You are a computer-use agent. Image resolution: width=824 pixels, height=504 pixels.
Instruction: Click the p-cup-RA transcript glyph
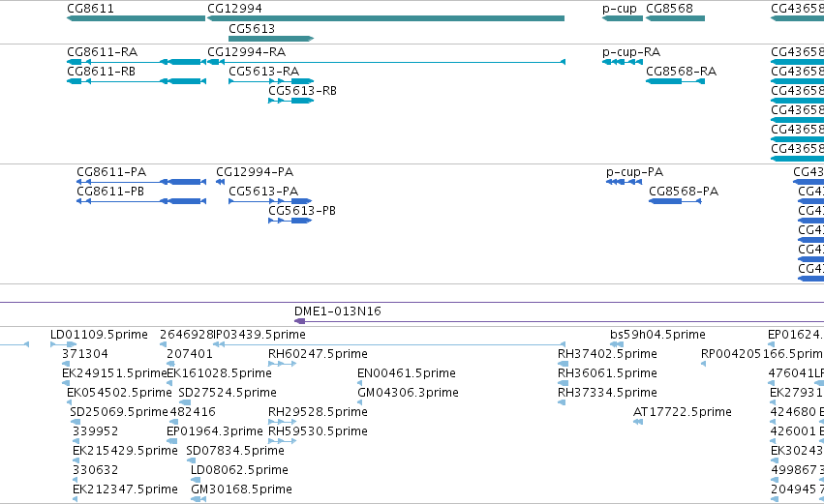(x=623, y=62)
